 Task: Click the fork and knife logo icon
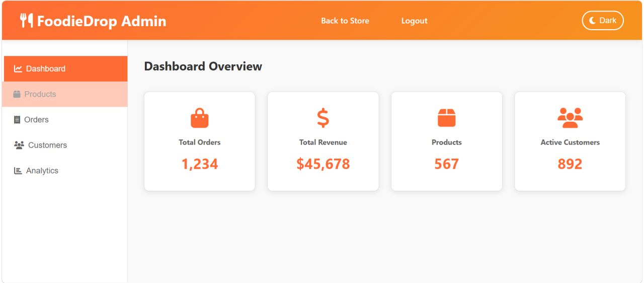26,21
